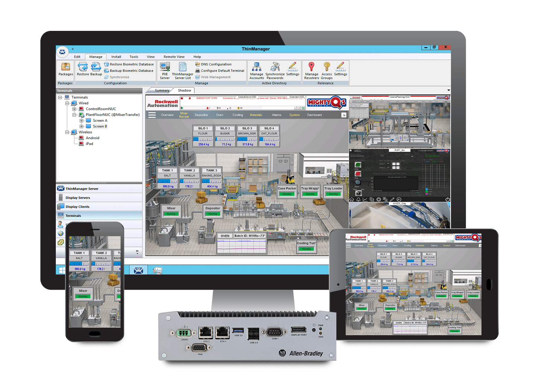Click the home icon in PvP7_Sim panel
The width and height of the screenshot is (560, 392).
[352, 200]
